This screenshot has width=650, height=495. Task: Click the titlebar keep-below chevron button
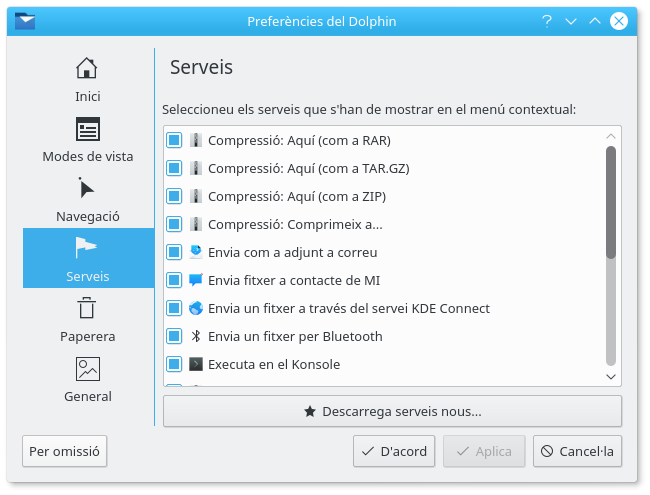(x=571, y=20)
